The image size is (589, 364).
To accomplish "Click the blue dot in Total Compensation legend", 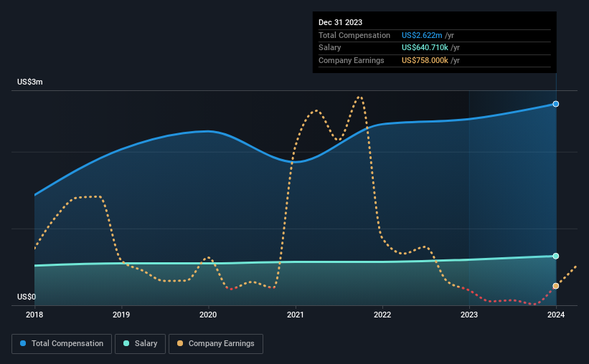I will 23,343.
